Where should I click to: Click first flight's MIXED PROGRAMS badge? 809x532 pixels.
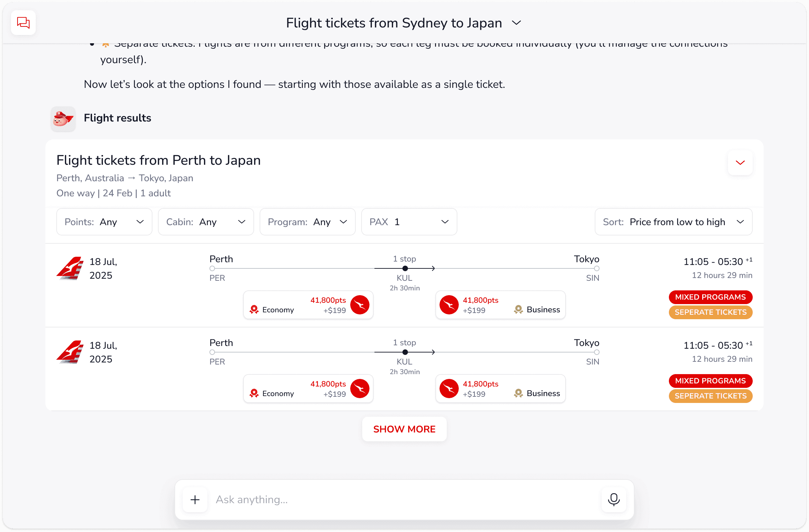click(710, 297)
